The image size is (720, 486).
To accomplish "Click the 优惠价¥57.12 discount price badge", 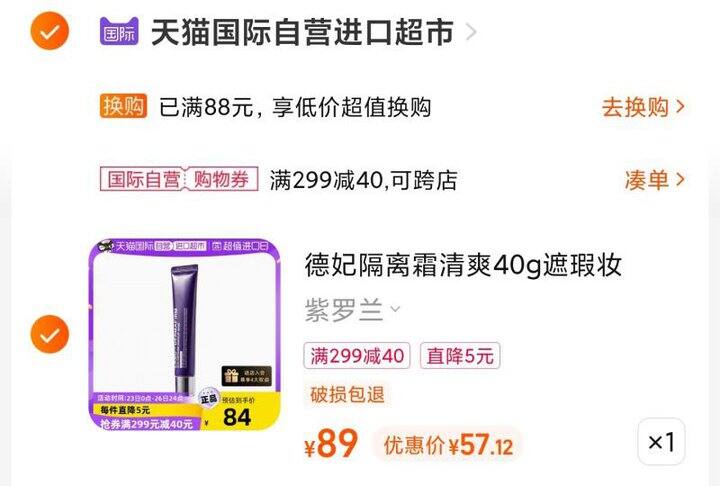I will (448, 445).
